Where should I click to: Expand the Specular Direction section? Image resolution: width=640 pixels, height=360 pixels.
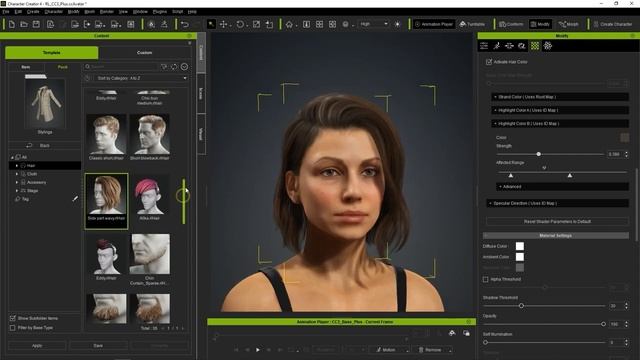(x=558, y=203)
